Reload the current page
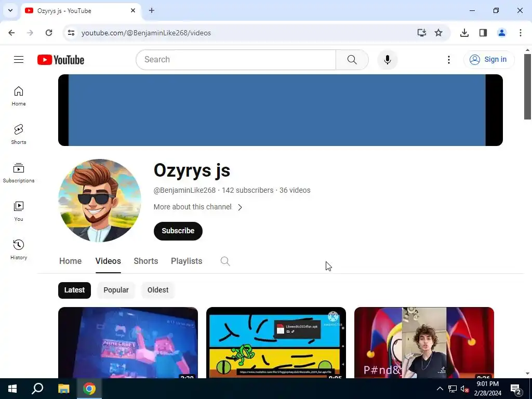 tap(49, 33)
